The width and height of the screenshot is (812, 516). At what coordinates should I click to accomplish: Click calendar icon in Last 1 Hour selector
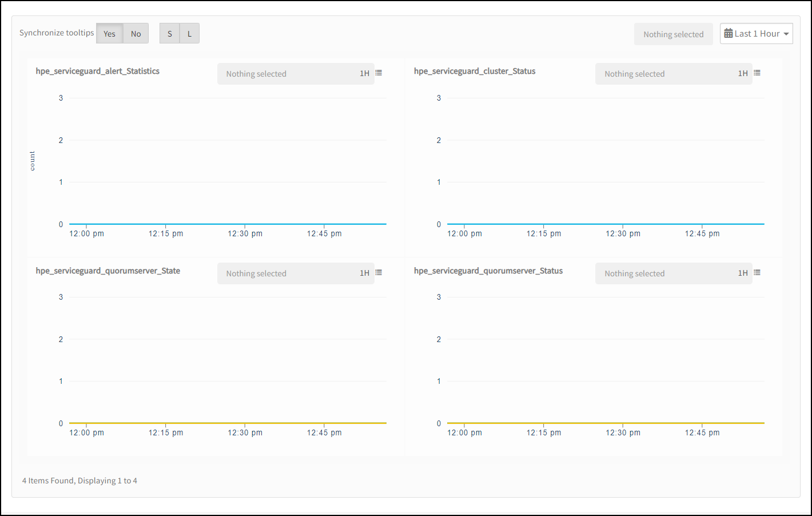(x=729, y=34)
